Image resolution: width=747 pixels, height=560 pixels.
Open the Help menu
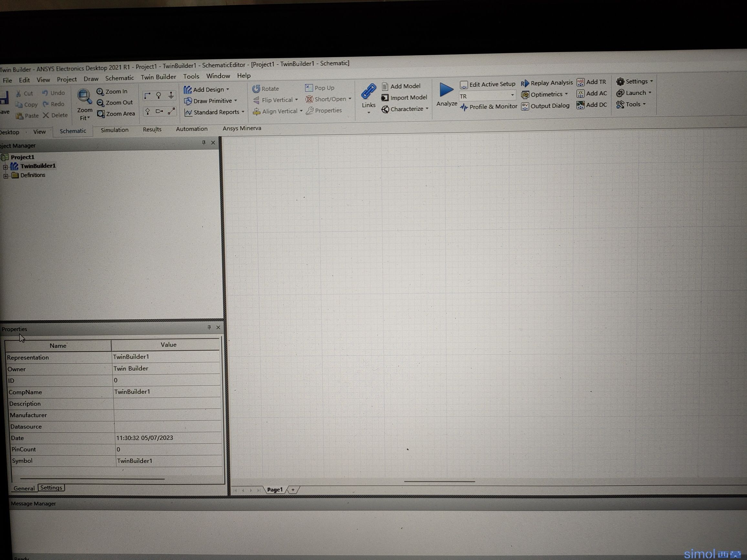point(244,76)
